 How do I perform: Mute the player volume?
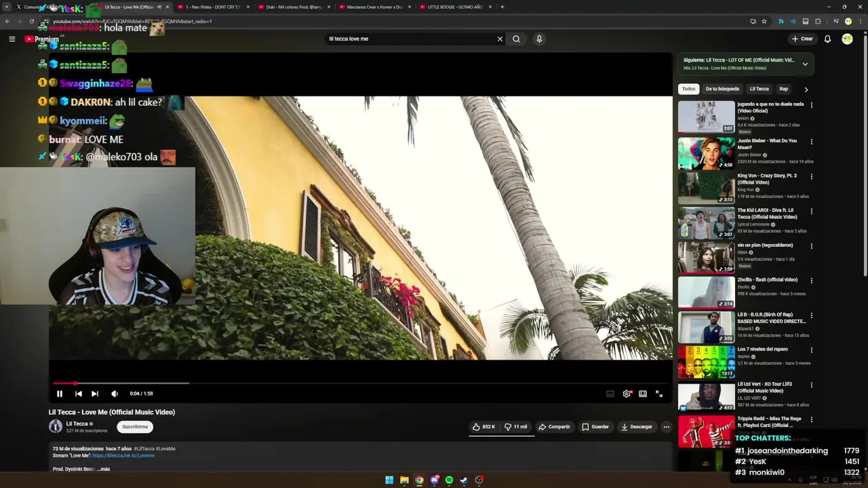click(115, 393)
